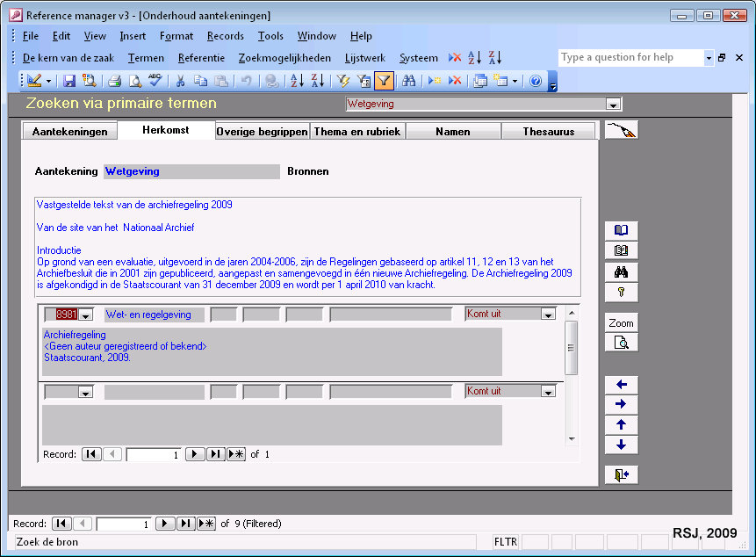Viewport: 756px width, 557px height.
Task: Switch to the Thesaurus tab
Action: click(x=548, y=132)
